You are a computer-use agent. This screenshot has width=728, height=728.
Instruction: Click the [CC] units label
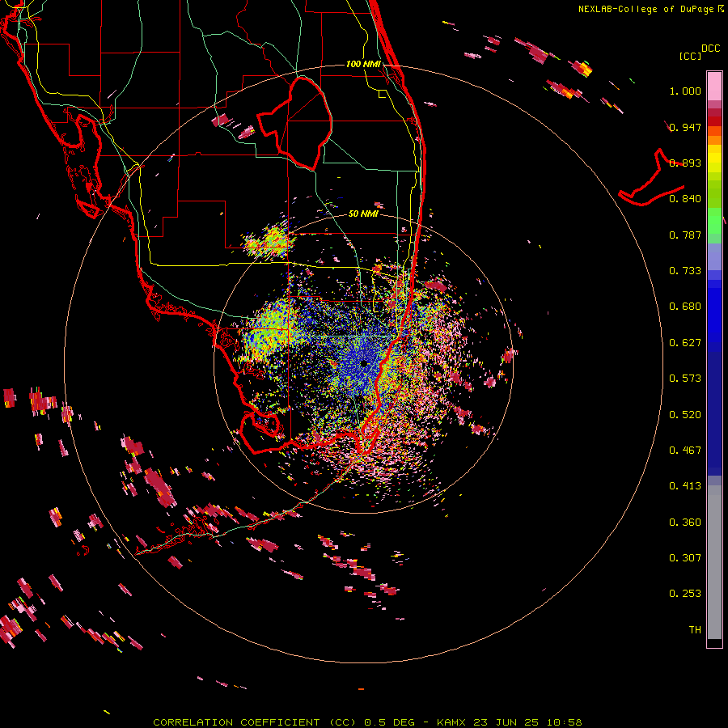[690, 56]
